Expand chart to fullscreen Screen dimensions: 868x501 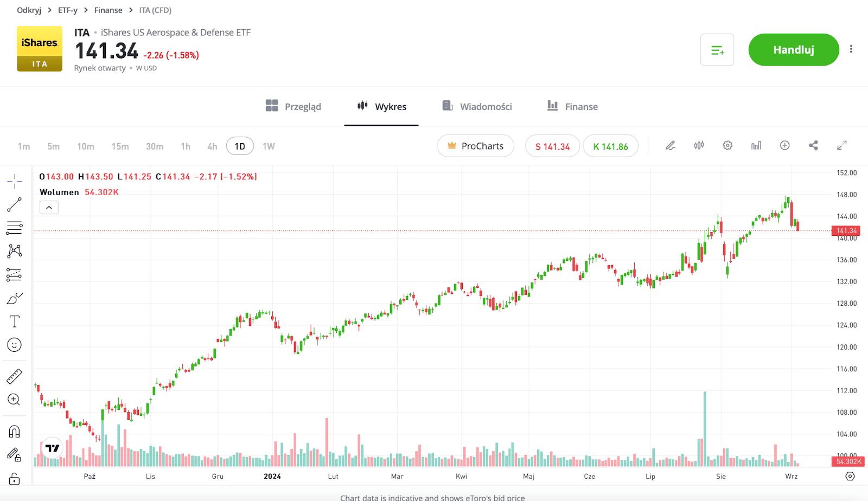click(842, 145)
